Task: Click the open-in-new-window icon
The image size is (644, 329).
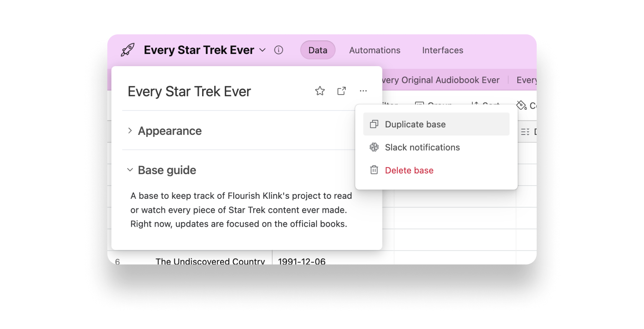Action: tap(342, 91)
